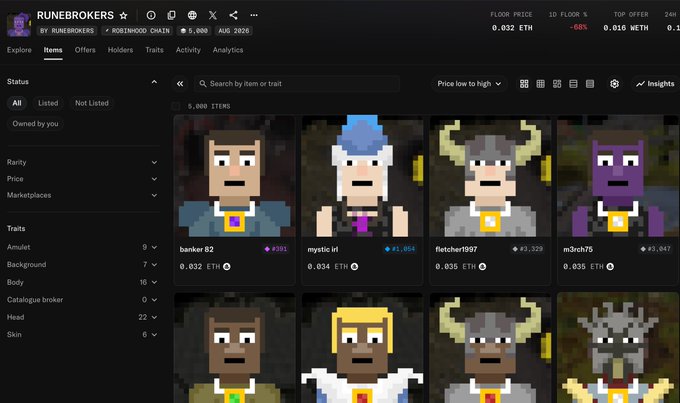This screenshot has height=403, width=680.
Task: Open the display settings gear icon
Action: pos(614,84)
